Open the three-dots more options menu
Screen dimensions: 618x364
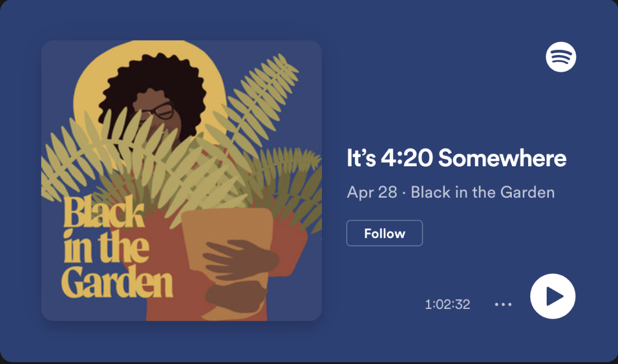click(503, 304)
